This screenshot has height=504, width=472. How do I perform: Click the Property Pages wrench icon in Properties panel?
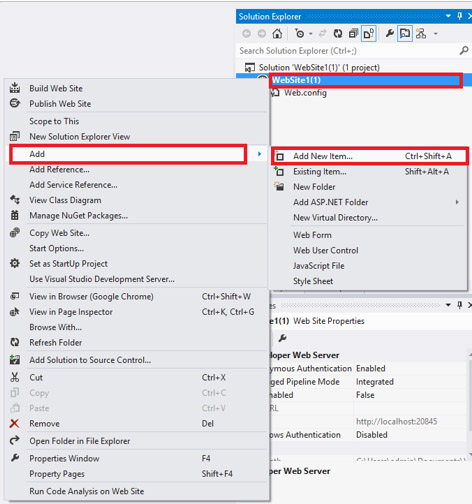[x=282, y=338]
